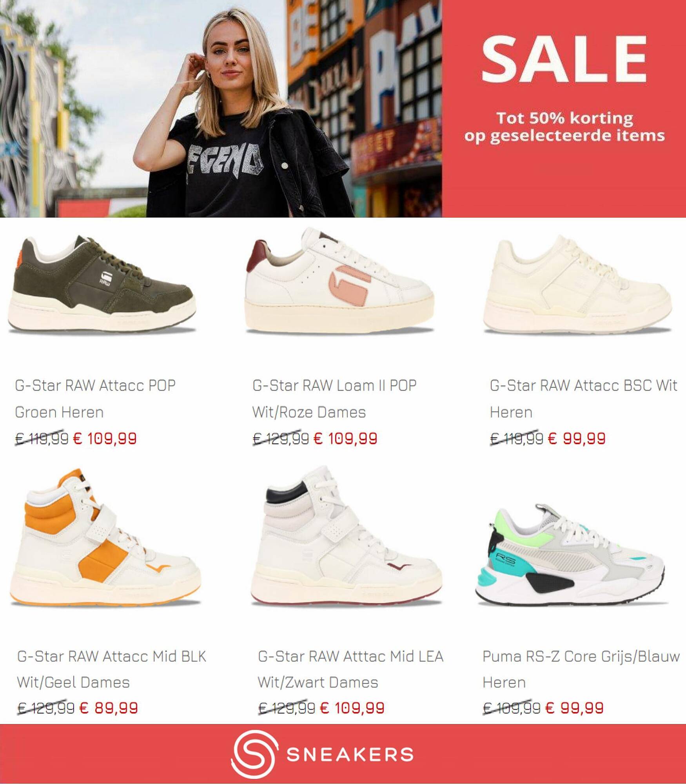The image size is (686, 784).
Task: Open Puma RS-Z Core Grijs/Blauw title
Action: click(x=581, y=669)
